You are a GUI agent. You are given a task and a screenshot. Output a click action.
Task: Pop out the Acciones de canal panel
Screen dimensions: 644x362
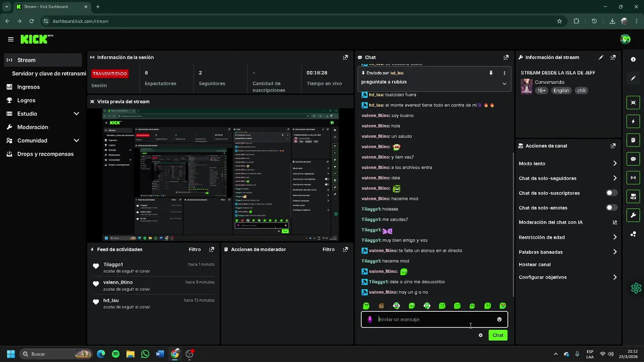(613, 146)
